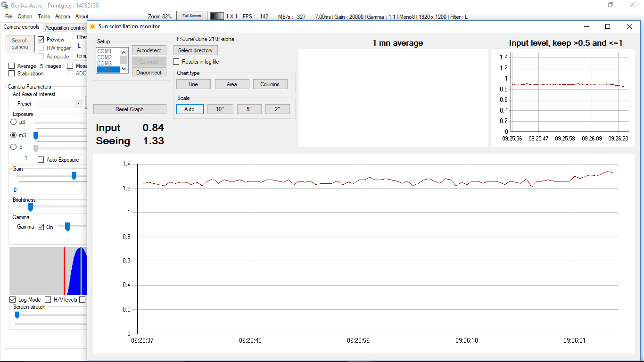The width and height of the screenshot is (644, 362).
Task: Open the File menu
Action: [x=9, y=16]
